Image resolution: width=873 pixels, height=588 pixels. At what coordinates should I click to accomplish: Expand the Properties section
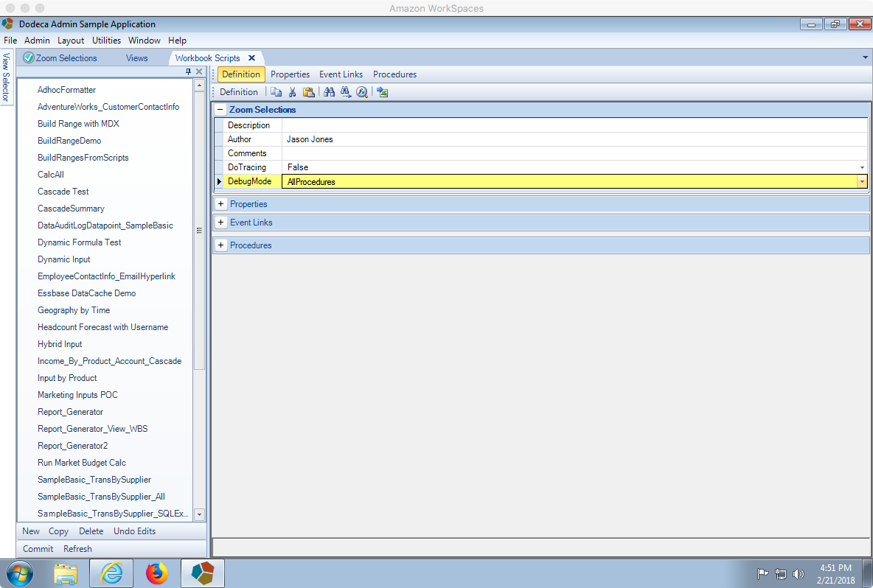[221, 203]
